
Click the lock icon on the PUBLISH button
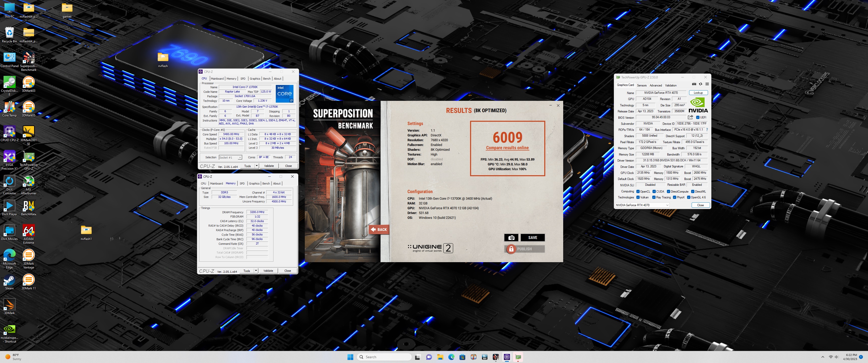click(511, 249)
